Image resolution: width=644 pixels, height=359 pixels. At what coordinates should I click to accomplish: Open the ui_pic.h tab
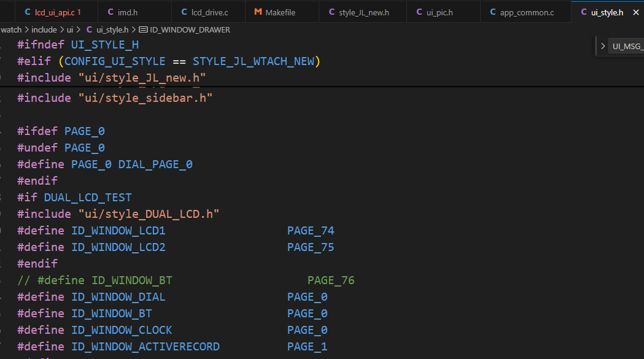[x=443, y=12]
